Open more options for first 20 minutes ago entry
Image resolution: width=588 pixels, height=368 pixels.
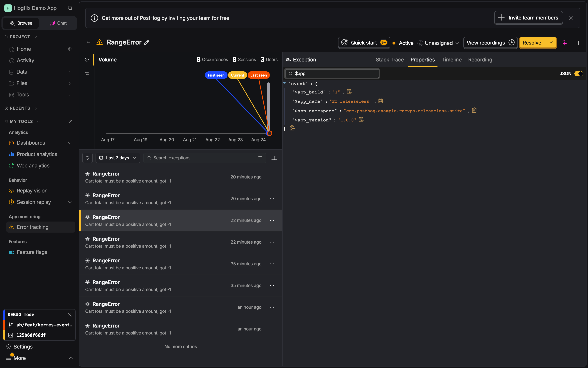(x=272, y=177)
